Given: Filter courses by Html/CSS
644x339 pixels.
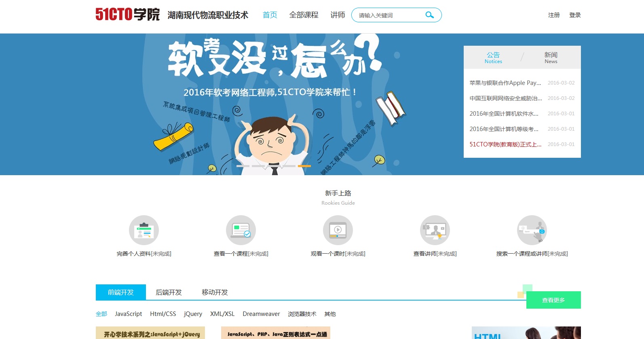Looking at the screenshot, I should [x=163, y=314].
